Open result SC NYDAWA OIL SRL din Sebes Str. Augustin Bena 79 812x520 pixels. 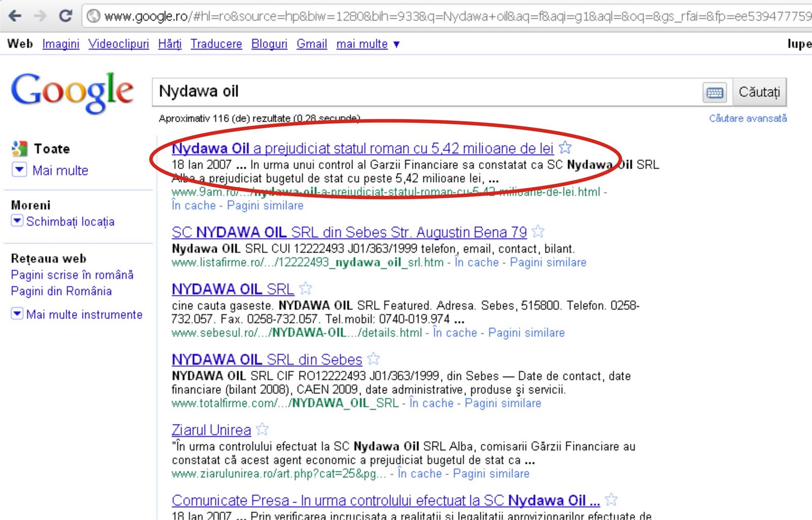349,232
